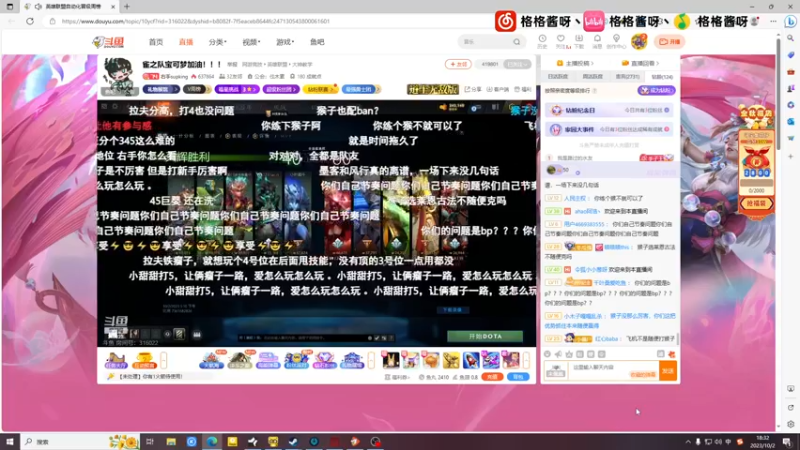Open the golden trophy activity icon

pyautogui.click(x=144, y=360)
